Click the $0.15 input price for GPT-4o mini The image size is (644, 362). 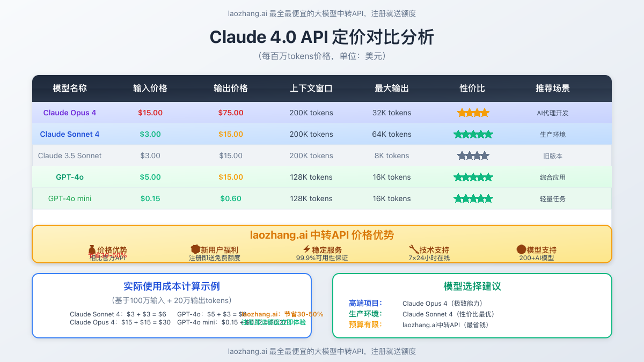point(150,198)
